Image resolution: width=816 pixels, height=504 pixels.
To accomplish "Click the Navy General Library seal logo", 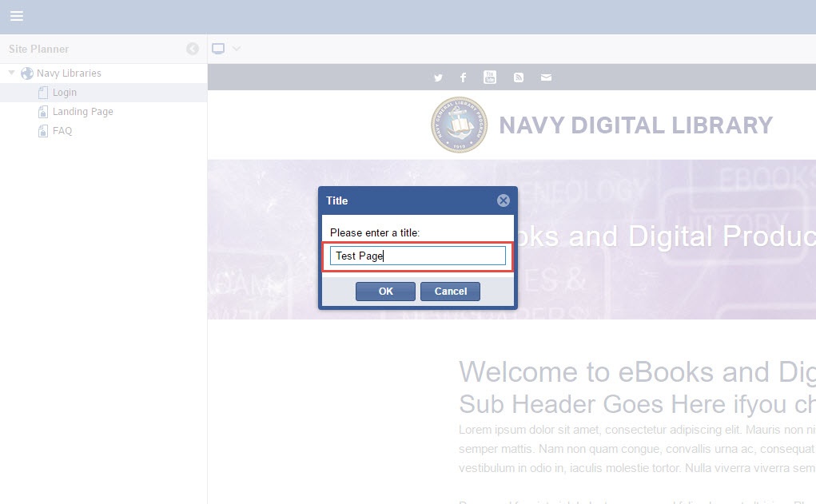I will click(459, 125).
